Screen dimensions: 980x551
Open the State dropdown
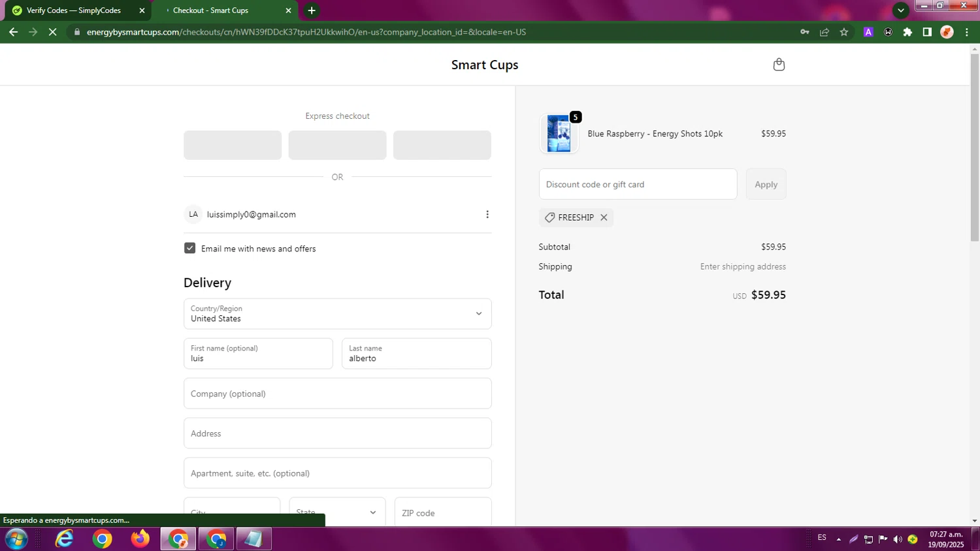tap(337, 512)
